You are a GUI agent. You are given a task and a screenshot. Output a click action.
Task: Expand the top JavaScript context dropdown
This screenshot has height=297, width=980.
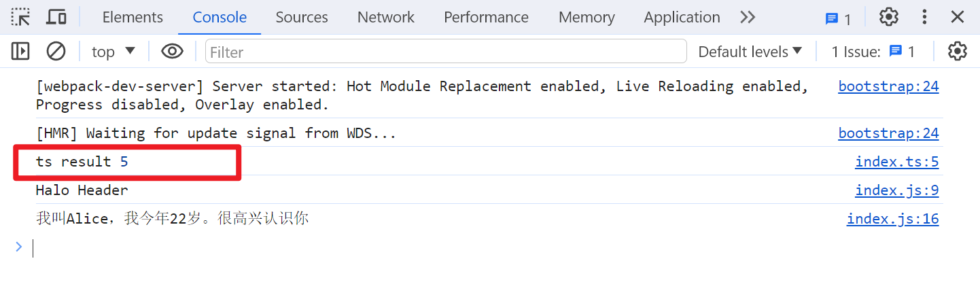click(x=113, y=51)
